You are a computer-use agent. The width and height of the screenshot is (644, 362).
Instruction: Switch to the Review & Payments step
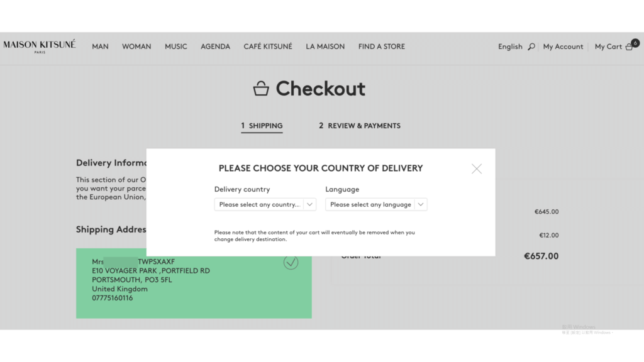coord(359,126)
